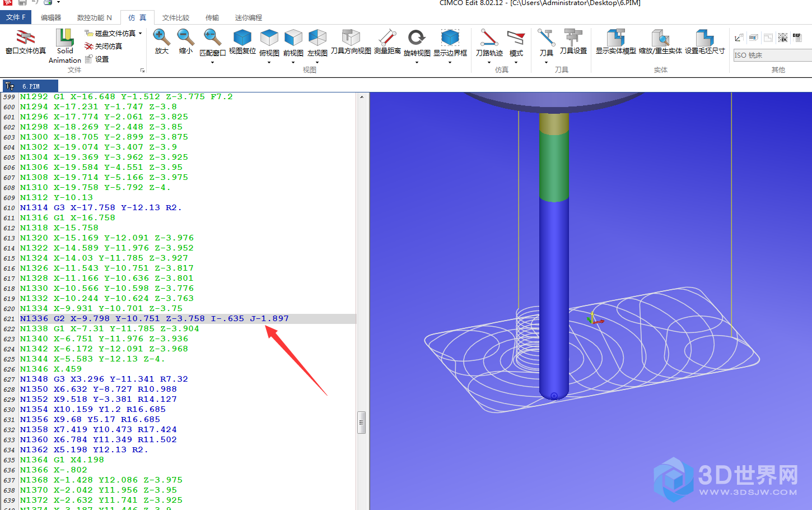
Task: Zoom out with 缩小
Action: tap(185, 41)
